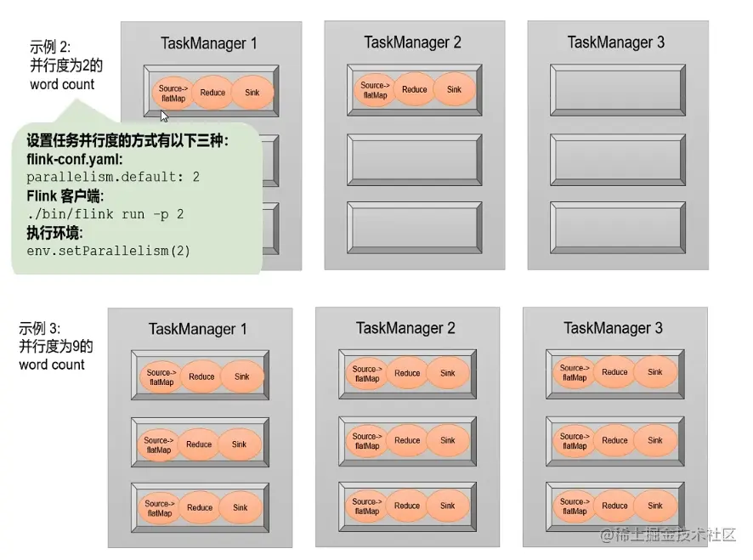Click the "示例 2:" label
Image resolution: width=753 pixels, height=560 pixels.
[50, 47]
